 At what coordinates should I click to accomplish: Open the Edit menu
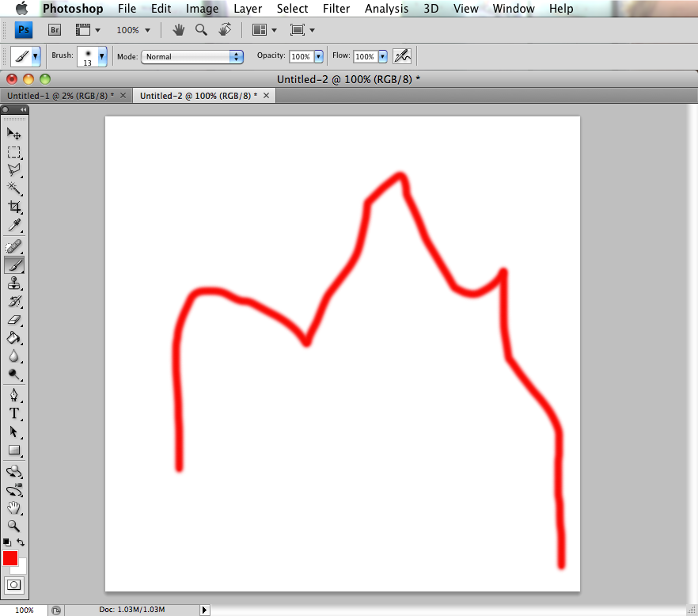(x=161, y=9)
